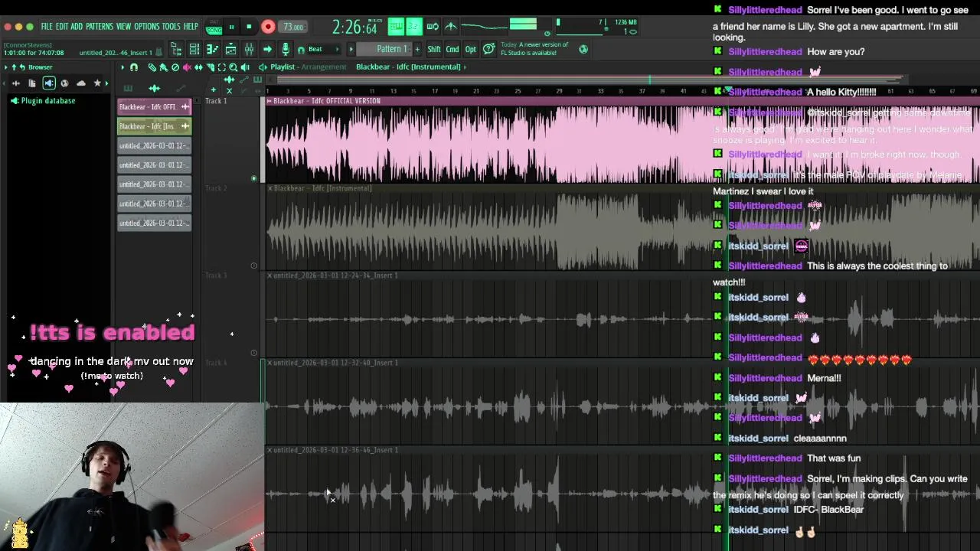Pause playback with the pause button
Viewport: 980px width, 551px height.
pyautogui.click(x=231, y=27)
